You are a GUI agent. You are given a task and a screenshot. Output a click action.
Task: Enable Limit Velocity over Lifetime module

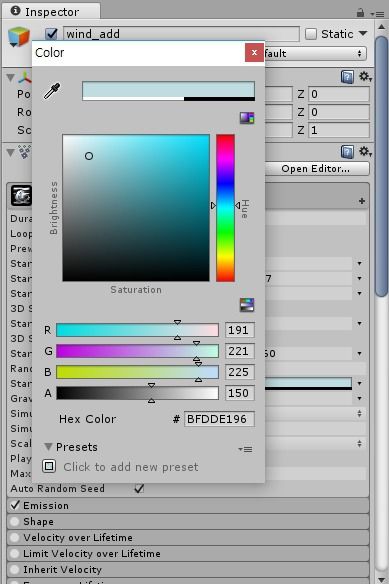coord(15,553)
